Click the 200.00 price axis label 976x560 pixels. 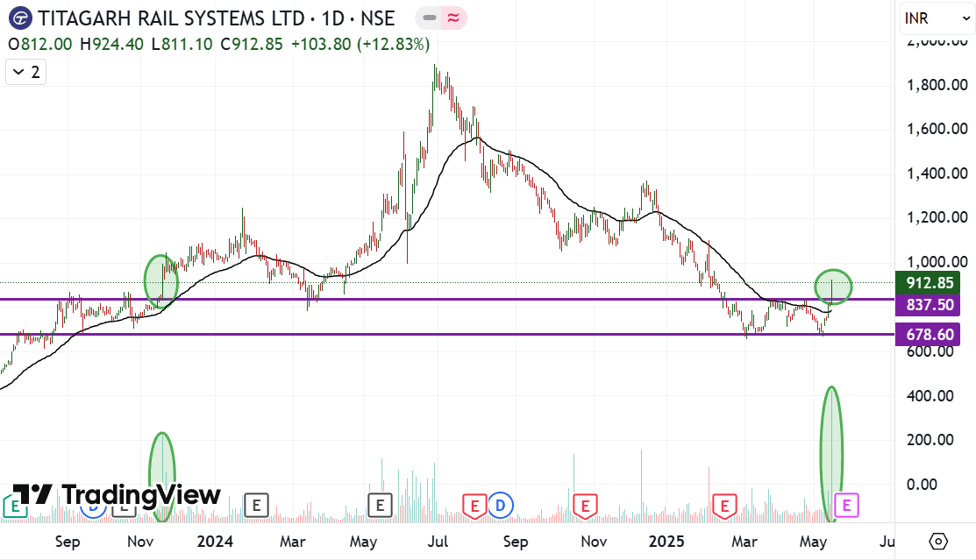(930, 440)
